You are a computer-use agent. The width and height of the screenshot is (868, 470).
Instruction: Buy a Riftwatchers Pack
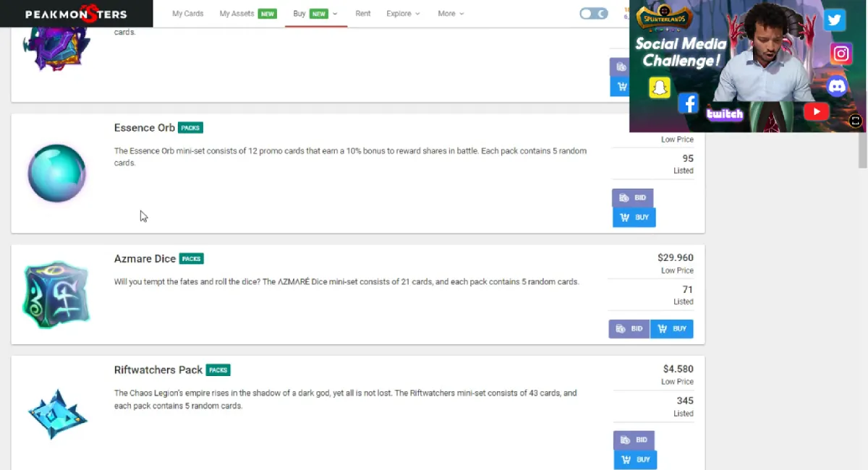pos(636,459)
